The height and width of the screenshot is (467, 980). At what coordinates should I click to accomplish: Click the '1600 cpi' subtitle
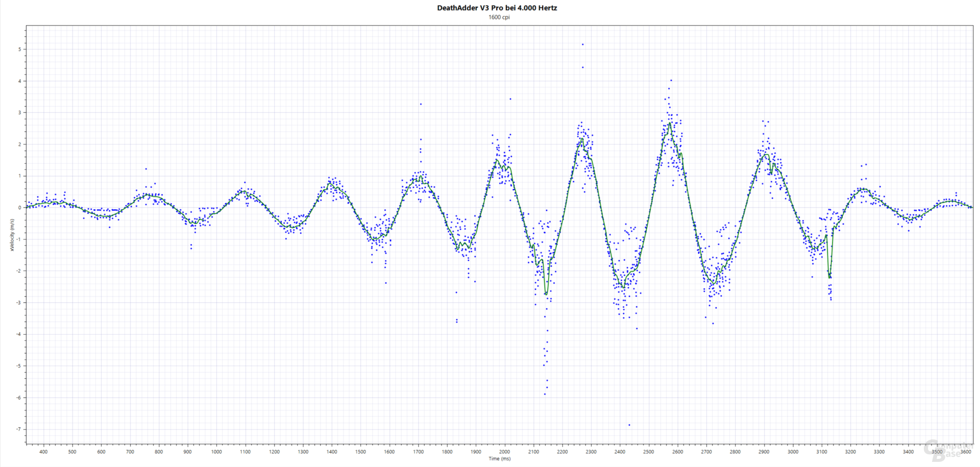click(499, 17)
